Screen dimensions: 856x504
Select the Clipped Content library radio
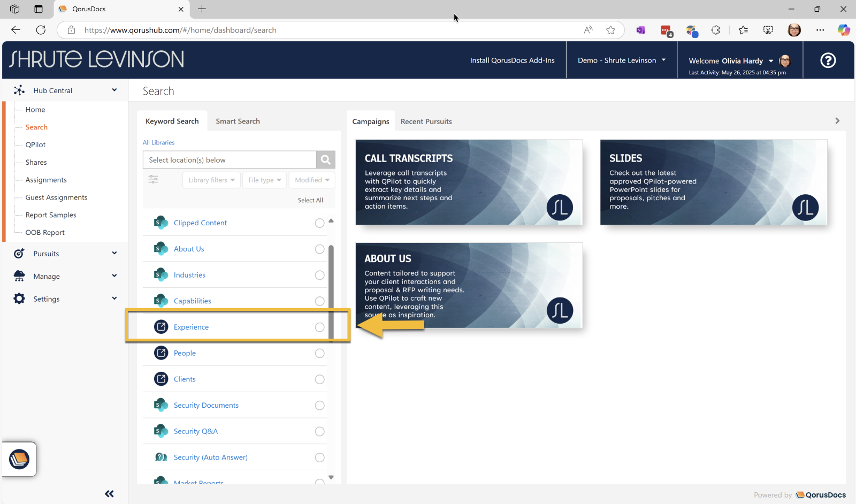click(319, 223)
